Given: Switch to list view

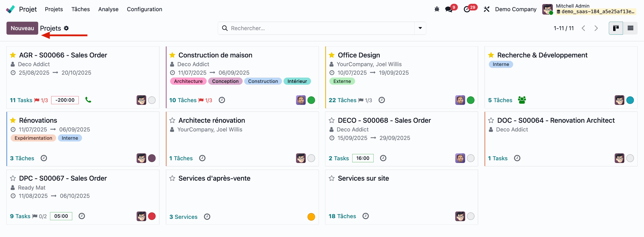Looking at the screenshot, I should 630,28.
